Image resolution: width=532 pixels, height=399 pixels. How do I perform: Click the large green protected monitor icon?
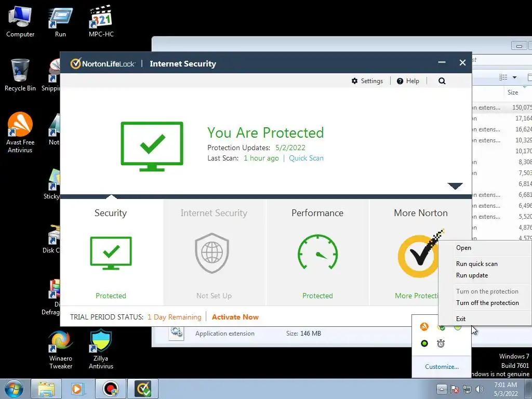(152, 146)
